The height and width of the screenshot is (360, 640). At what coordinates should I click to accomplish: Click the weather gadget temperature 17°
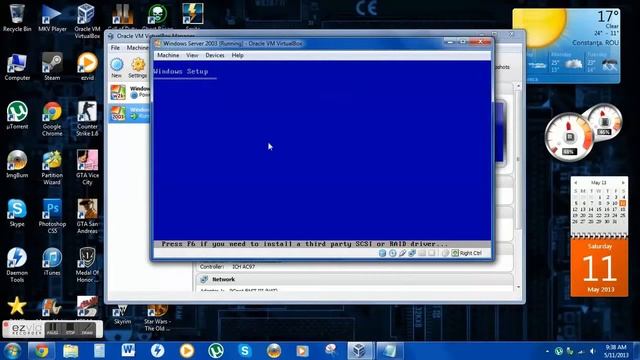pos(607,17)
